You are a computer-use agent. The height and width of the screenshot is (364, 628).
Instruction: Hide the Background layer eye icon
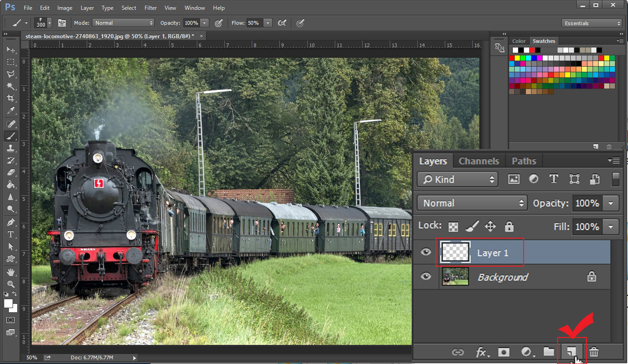[x=426, y=276]
